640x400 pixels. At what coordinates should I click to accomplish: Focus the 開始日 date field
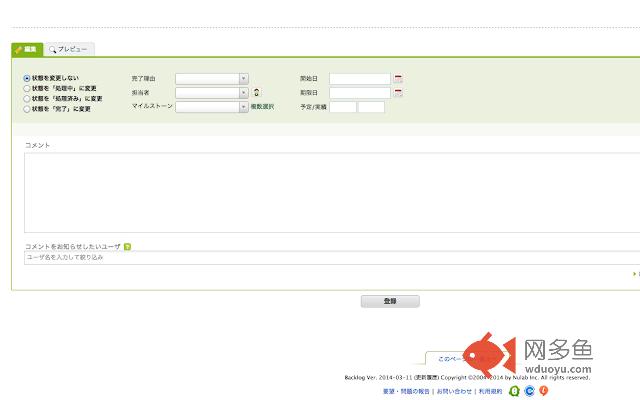coord(360,79)
